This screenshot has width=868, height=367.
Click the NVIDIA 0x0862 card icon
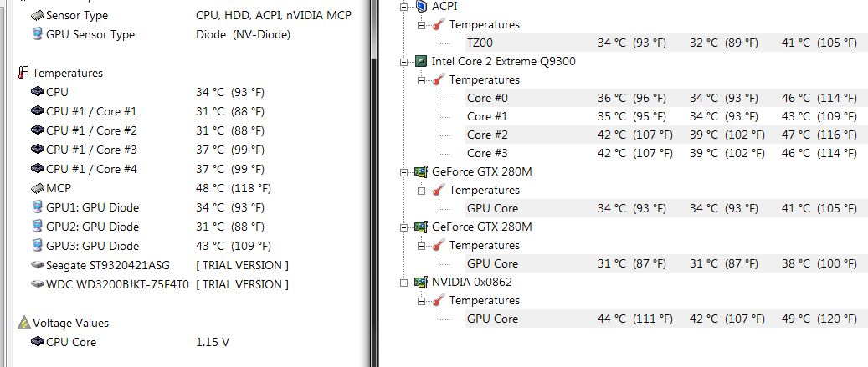click(x=421, y=282)
